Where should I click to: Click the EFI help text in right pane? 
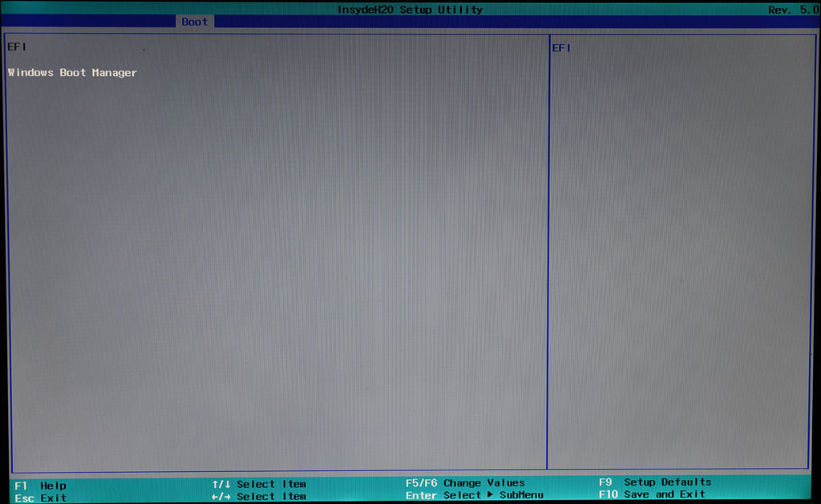pos(561,47)
